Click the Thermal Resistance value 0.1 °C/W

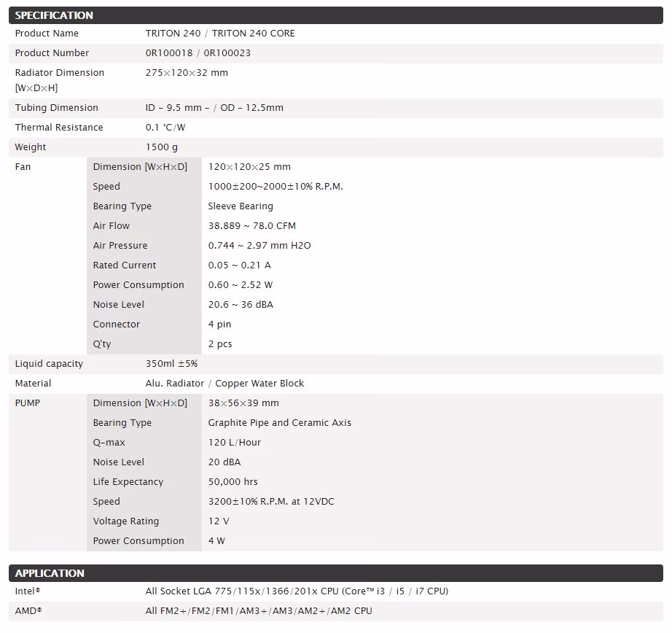(165, 128)
